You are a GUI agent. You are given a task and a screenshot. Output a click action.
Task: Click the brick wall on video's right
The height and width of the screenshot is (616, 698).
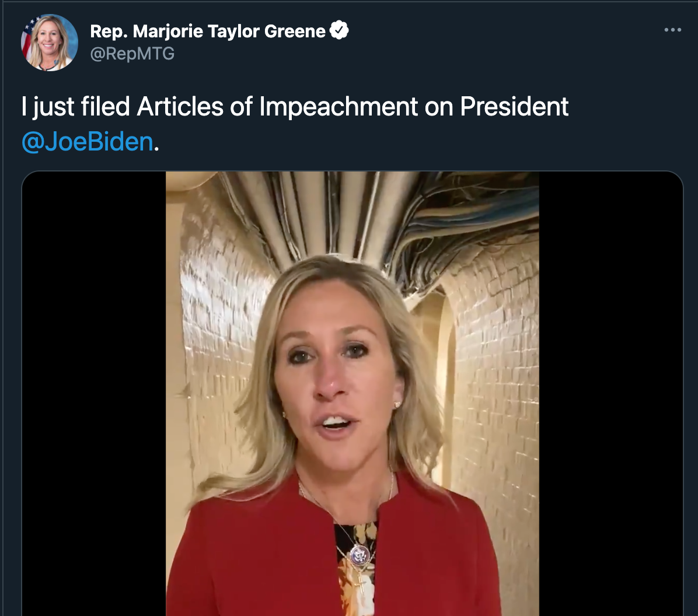(x=498, y=379)
